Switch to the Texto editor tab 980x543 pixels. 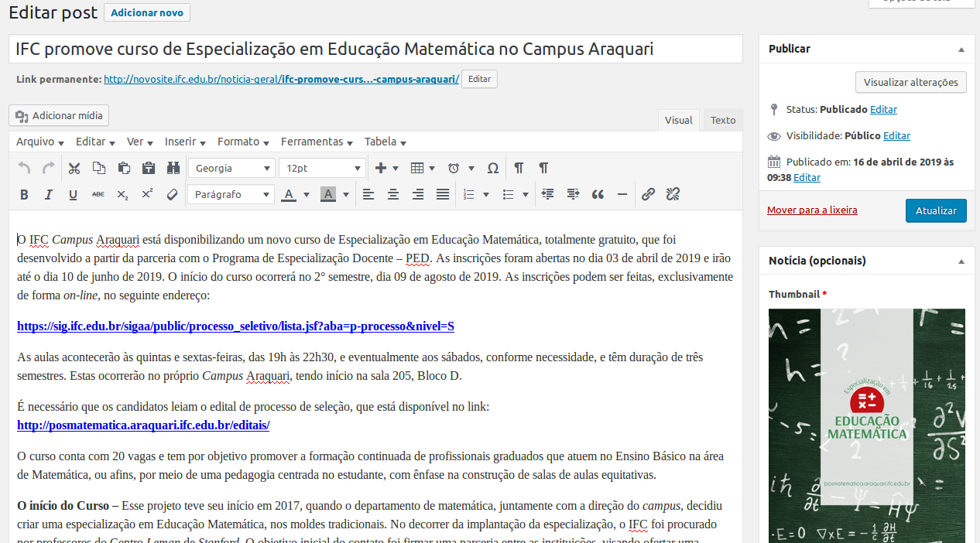(723, 120)
